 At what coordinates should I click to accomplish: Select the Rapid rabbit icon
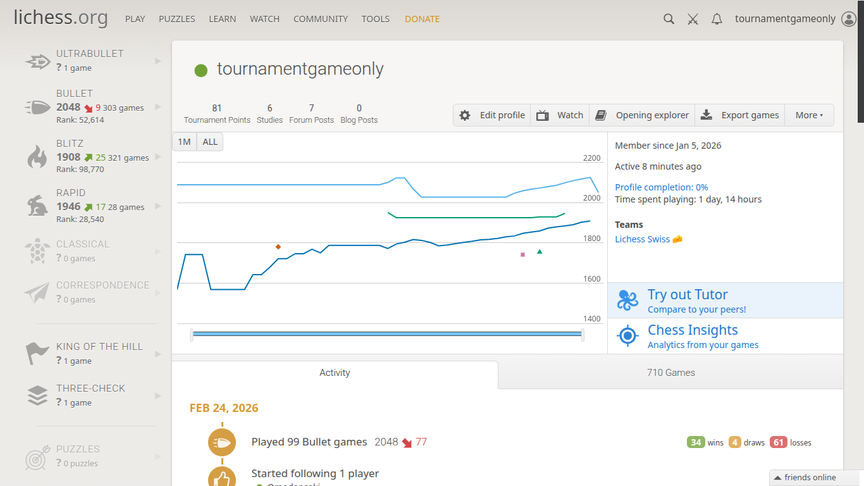[x=37, y=206]
